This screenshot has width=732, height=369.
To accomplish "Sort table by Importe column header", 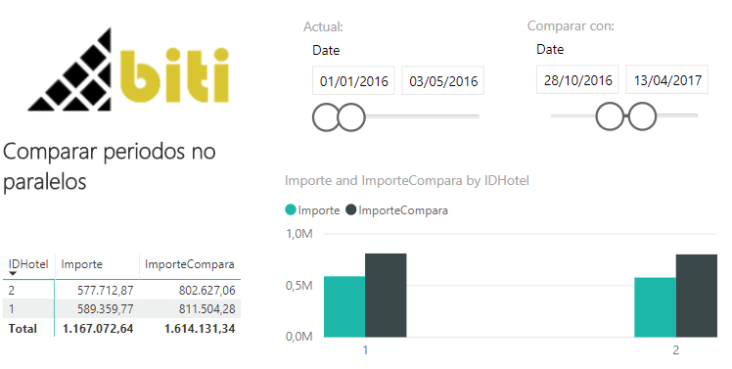I will [82, 264].
